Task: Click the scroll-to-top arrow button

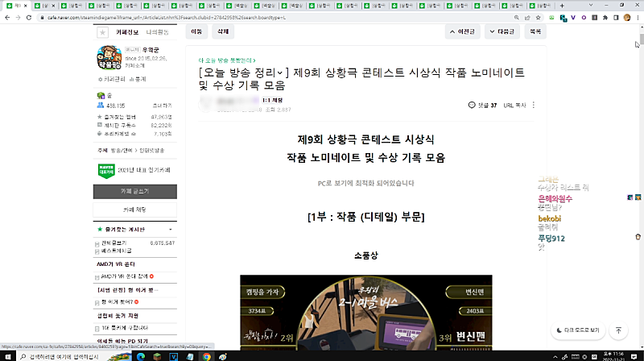Action: [618, 330]
